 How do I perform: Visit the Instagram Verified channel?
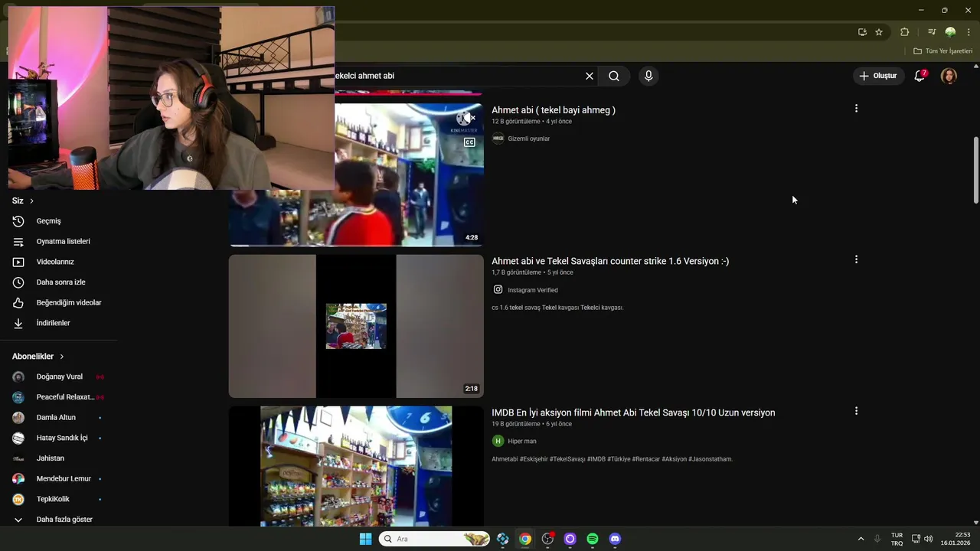(532, 290)
